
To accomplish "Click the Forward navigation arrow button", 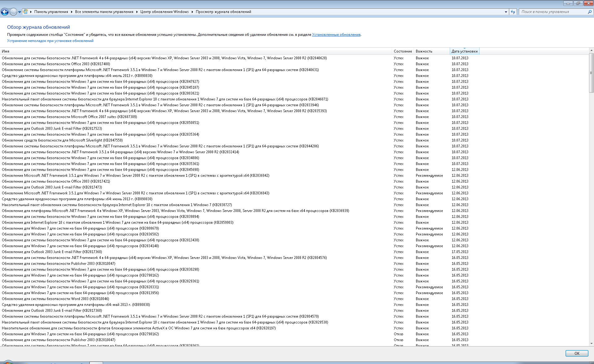I will (13, 12).
